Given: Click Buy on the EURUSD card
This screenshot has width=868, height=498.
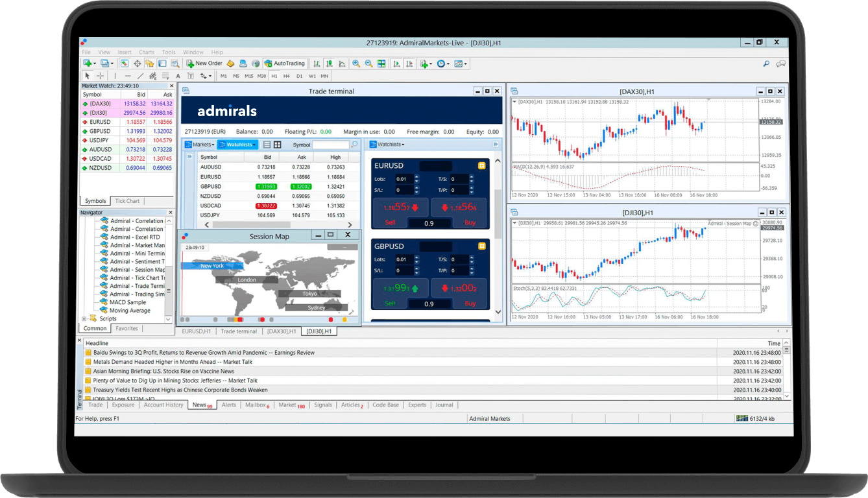Looking at the screenshot, I should pos(470,222).
